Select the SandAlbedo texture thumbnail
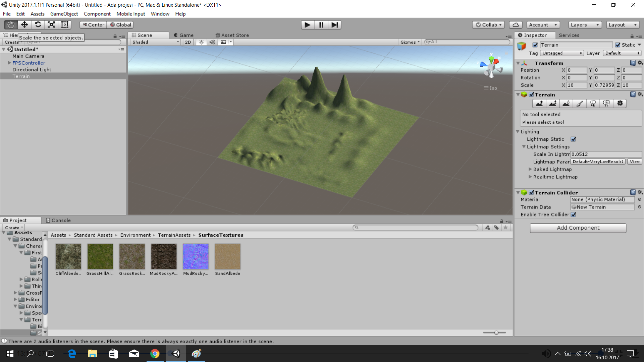 point(227,256)
